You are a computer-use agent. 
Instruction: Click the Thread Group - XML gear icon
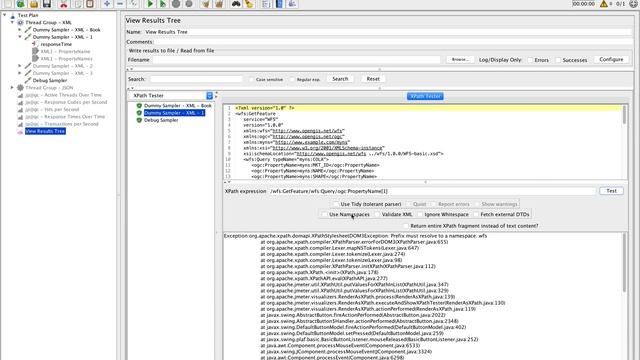(20, 22)
